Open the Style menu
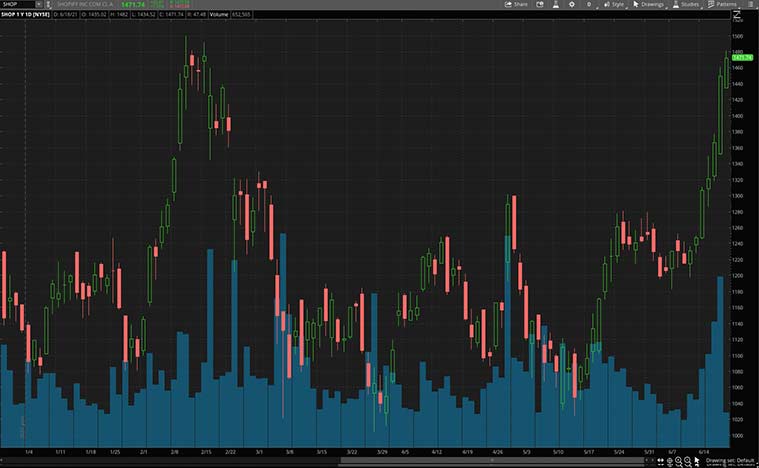 point(613,4)
